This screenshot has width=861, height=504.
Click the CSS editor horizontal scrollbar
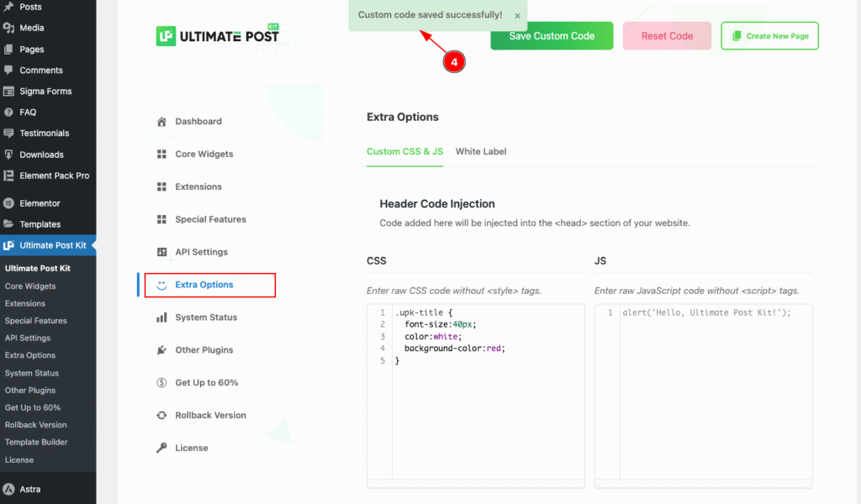pos(476,484)
